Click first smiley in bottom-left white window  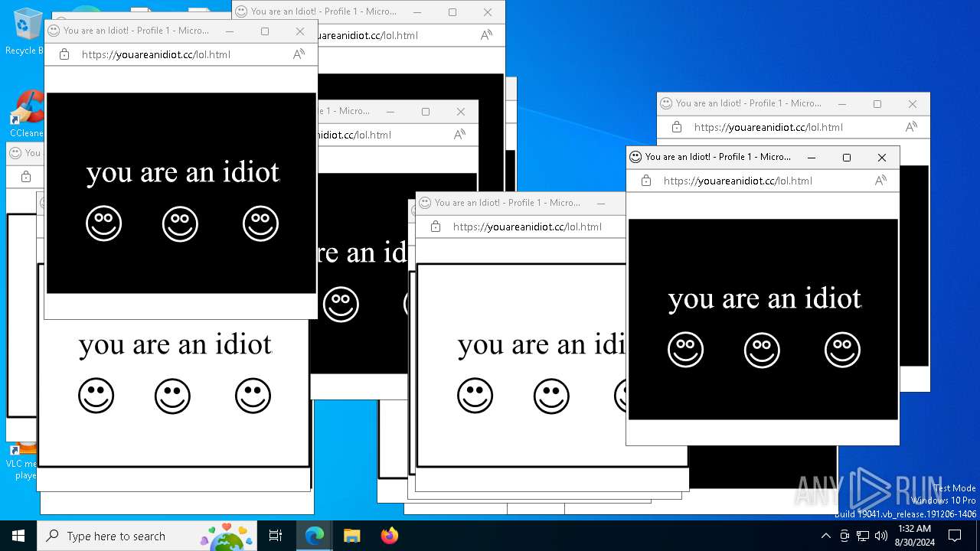click(96, 396)
